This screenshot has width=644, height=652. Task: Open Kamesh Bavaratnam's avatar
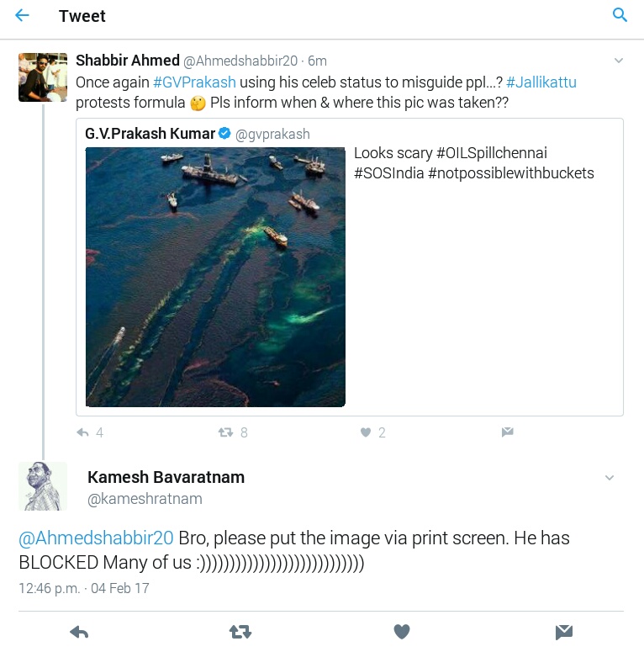(42, 486)
